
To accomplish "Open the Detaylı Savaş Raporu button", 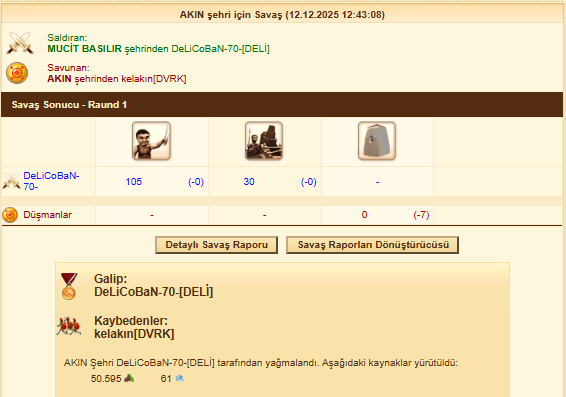I will click(217, 245).
